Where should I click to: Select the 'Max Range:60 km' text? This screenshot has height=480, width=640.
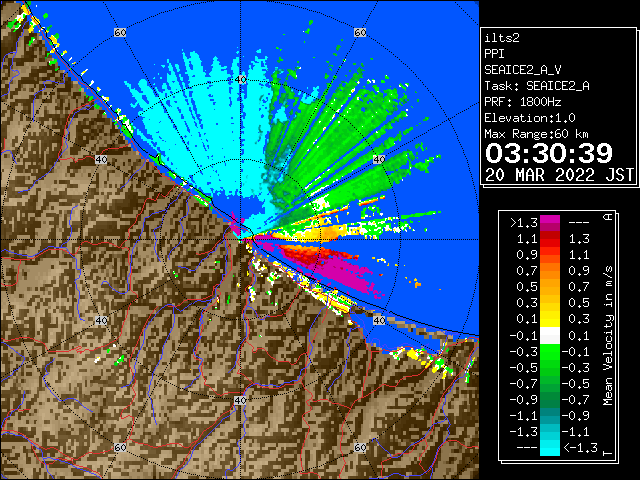[x=536, y=134]
